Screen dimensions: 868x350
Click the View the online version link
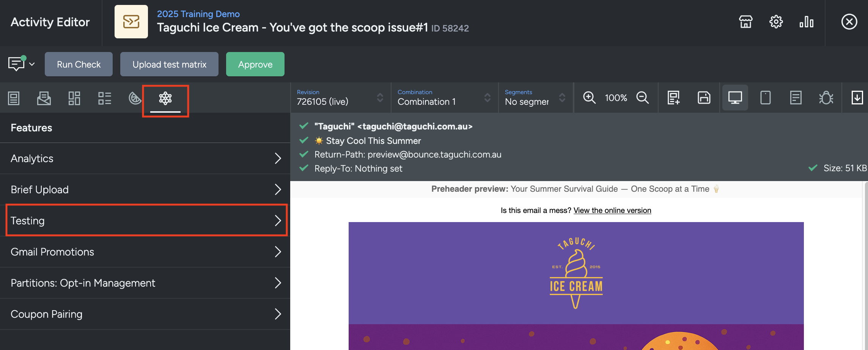(612, 210)
